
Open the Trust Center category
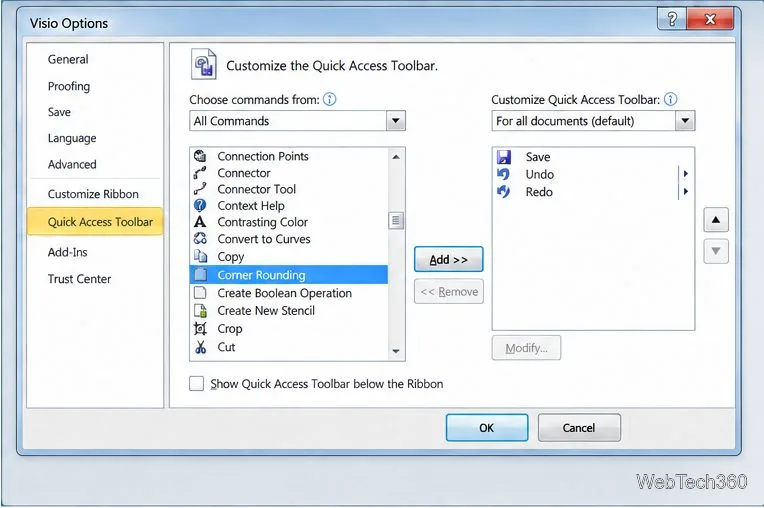pyautogui.click(x=79, y=279)
